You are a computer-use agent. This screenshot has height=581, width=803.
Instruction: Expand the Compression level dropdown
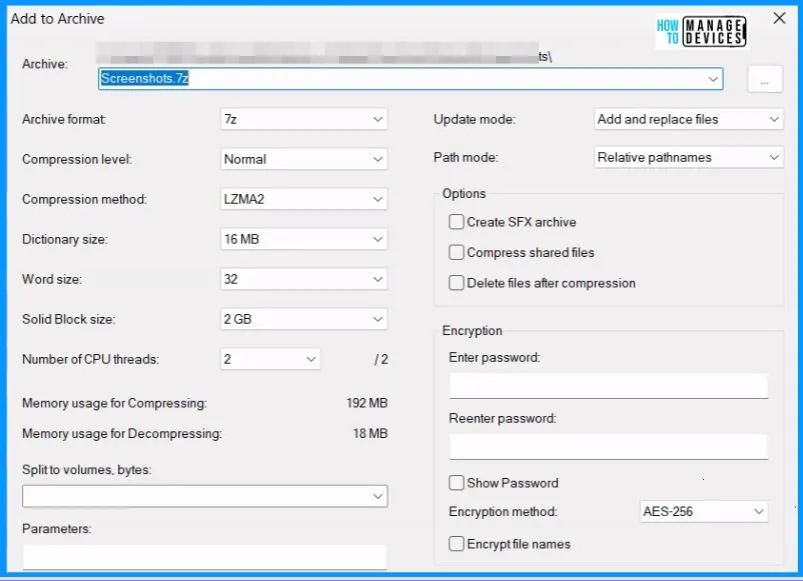[x=304, y=159]
